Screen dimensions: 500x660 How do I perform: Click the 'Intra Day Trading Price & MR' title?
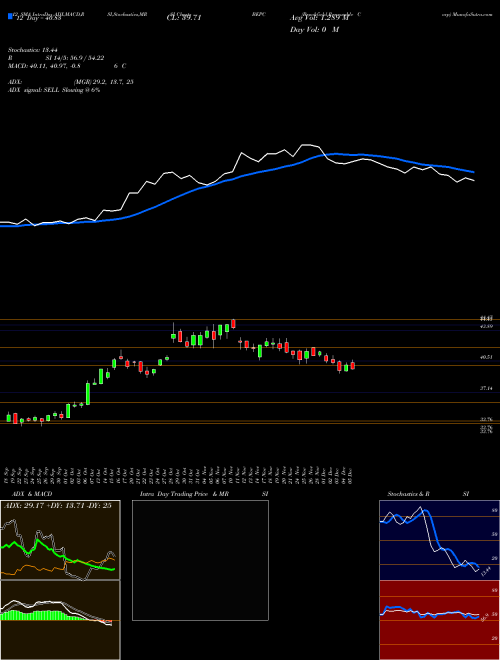pos(184,494)
